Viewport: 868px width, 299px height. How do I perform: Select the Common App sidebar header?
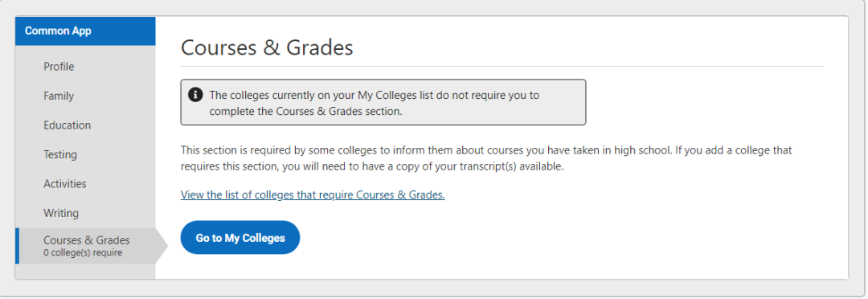pyautogui.click(x=86, y=31)
